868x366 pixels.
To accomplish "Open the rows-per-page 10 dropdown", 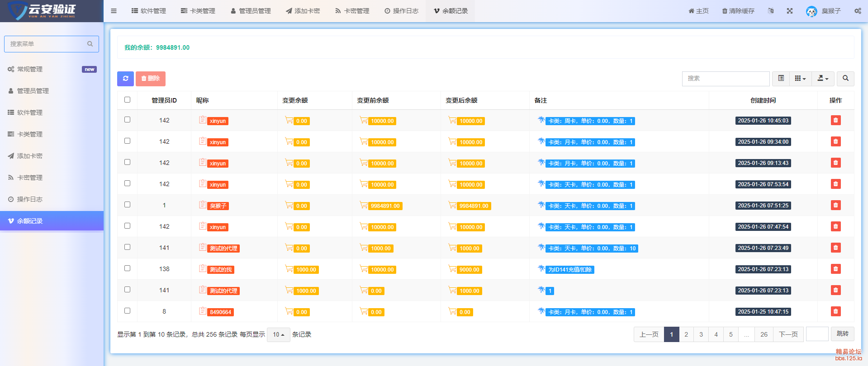I will [x=278, y=335].
